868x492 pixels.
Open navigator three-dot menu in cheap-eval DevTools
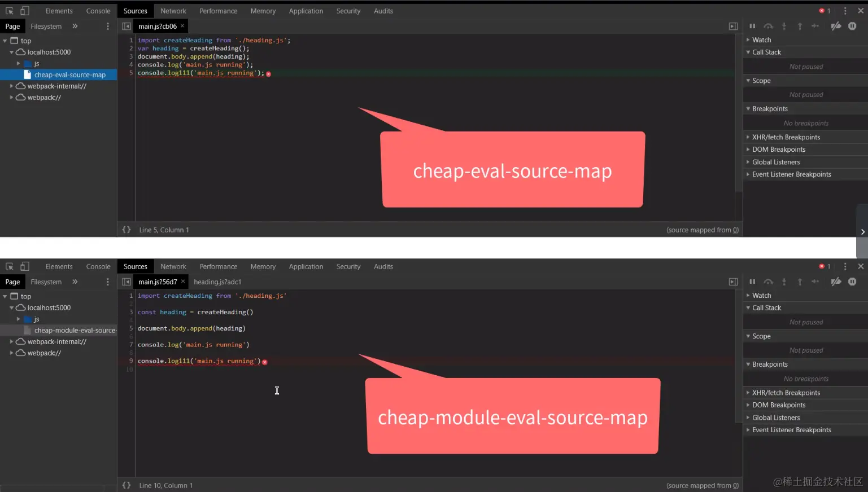(x=108, y=27)
